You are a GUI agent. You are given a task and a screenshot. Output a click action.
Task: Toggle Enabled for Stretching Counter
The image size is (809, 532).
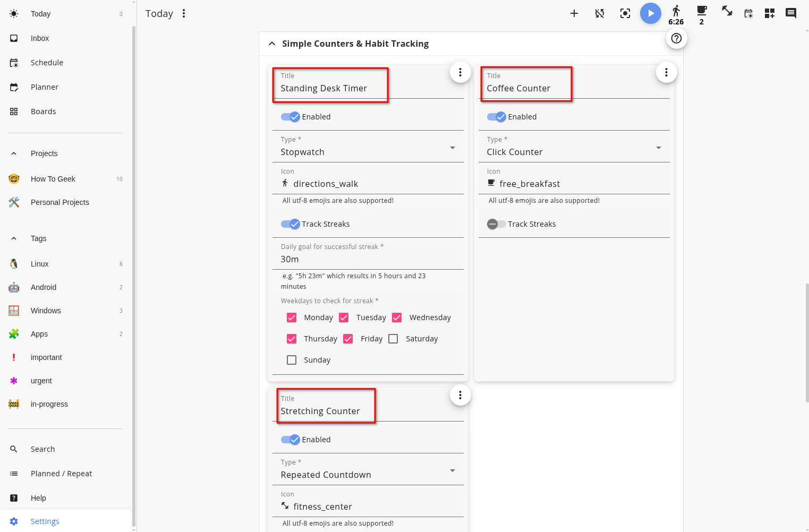(291, 440)
